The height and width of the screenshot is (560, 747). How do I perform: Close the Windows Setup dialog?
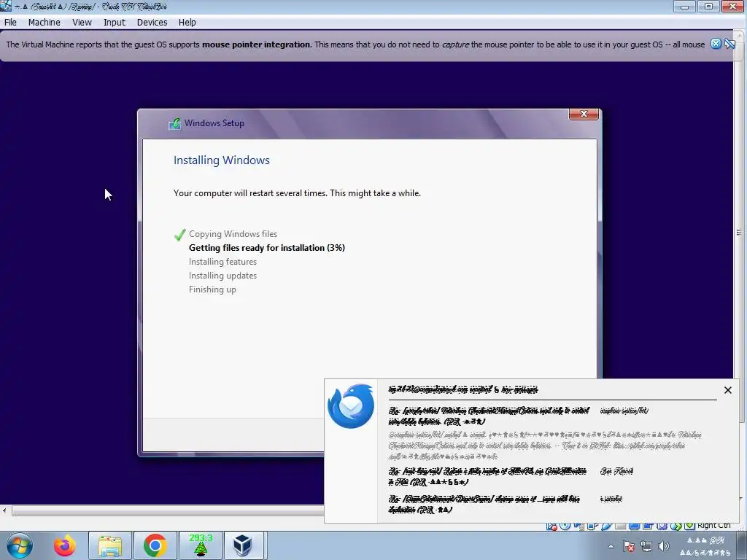point(584,114)
